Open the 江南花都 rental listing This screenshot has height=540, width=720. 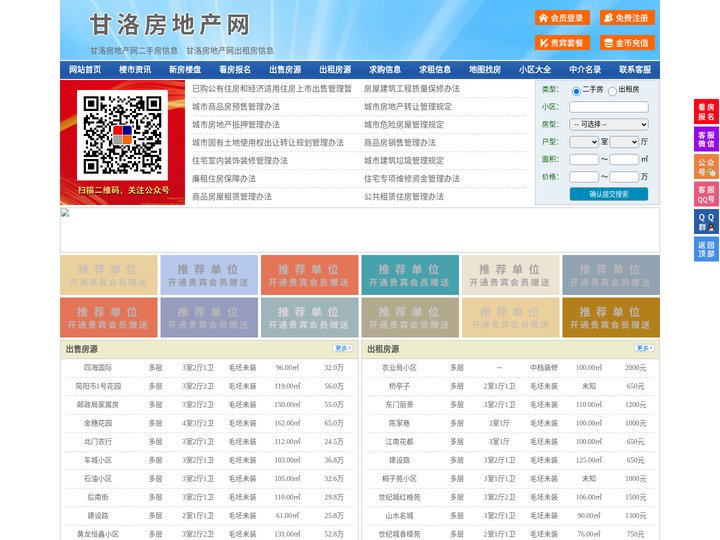click(399, 442)
